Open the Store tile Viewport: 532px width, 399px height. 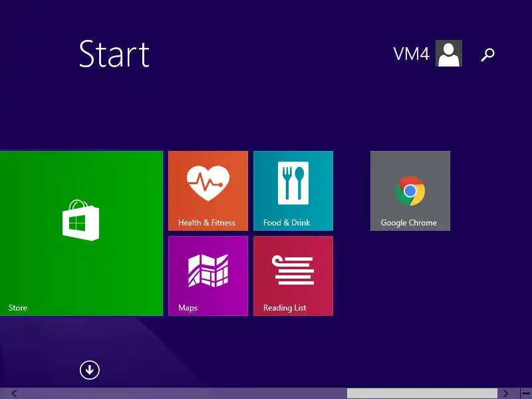[81, 233]
